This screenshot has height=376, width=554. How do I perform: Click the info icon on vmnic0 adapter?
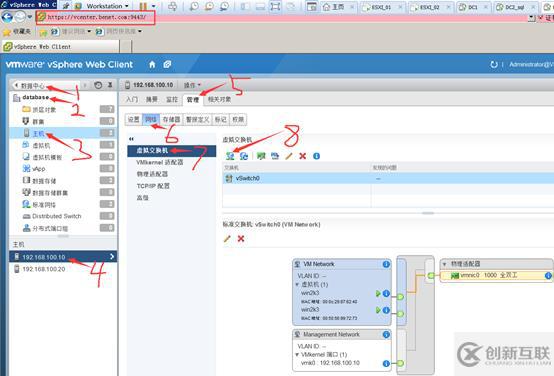pos(548,275)
